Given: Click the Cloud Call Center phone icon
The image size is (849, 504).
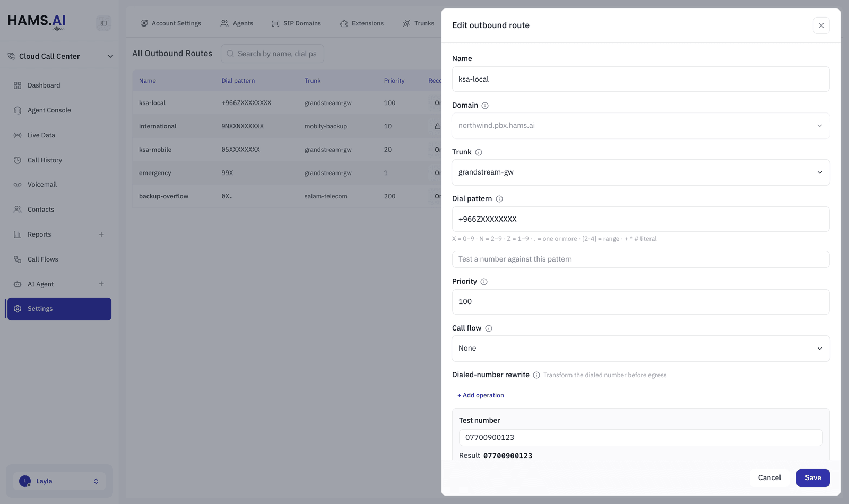Looking at the screenshot, I should coord(11,56).
